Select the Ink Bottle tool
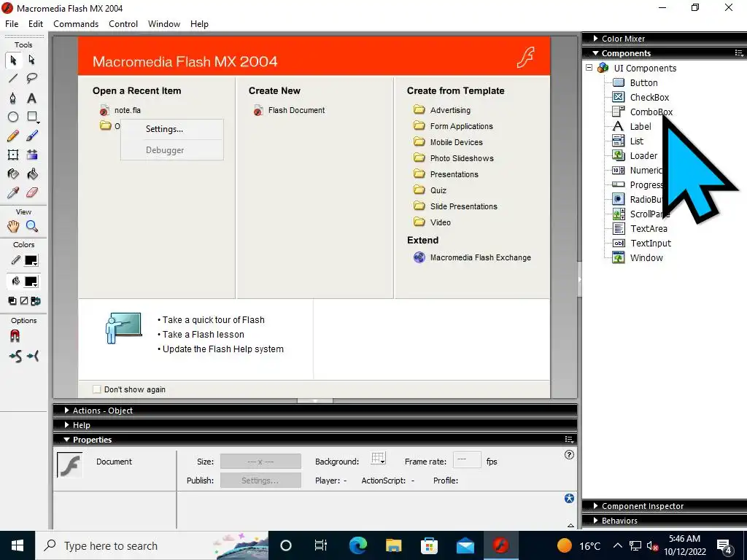This screenshot has height=560, width=747. point(13,174)
